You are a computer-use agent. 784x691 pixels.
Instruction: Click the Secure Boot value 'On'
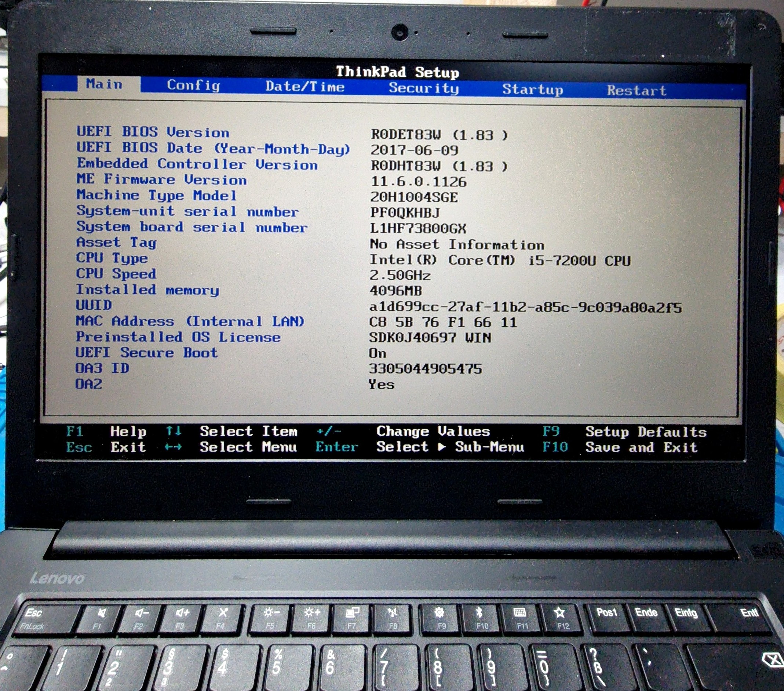pyautogui.click(x=378, y=353)
